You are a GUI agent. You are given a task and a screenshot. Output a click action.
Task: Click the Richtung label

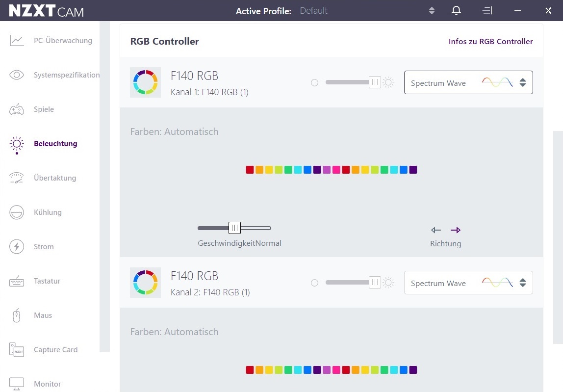tap(446, 244)
